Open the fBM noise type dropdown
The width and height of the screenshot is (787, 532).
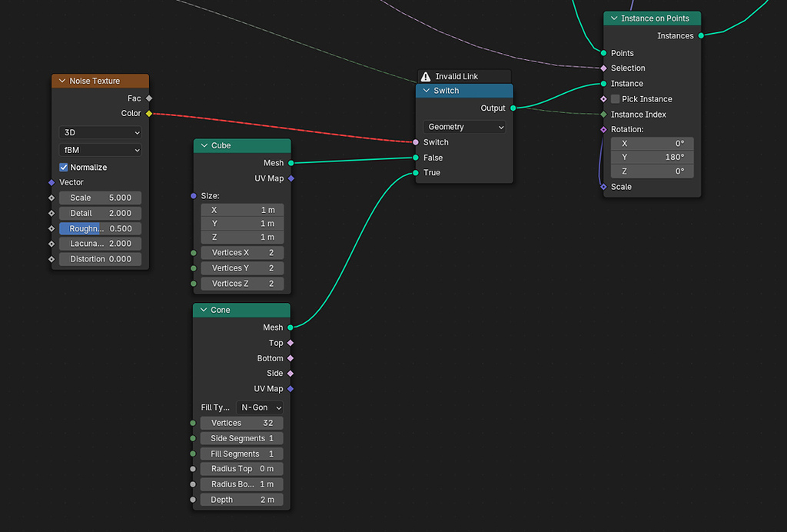101,150
